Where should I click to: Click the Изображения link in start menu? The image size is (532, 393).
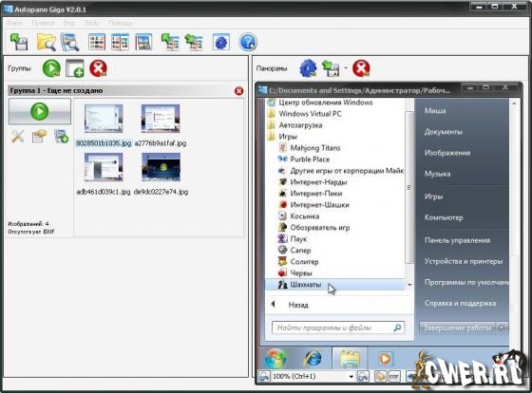click(x=447, y=153)
